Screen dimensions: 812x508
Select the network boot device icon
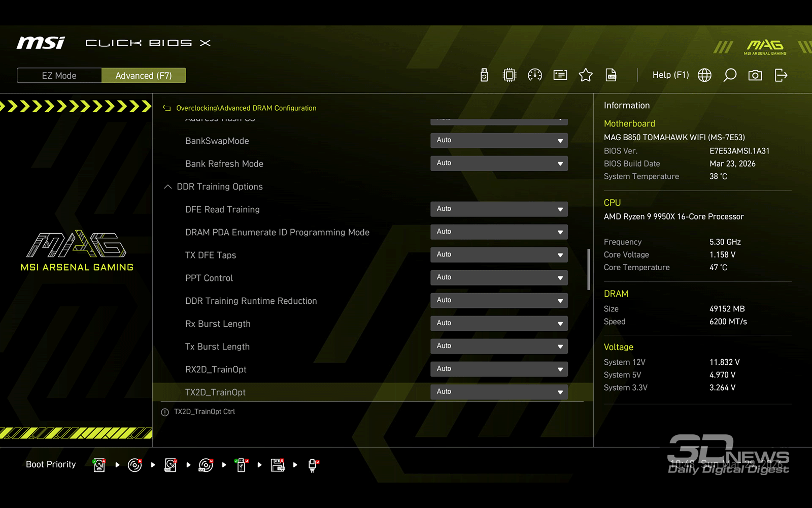click(x=313, y=465)
